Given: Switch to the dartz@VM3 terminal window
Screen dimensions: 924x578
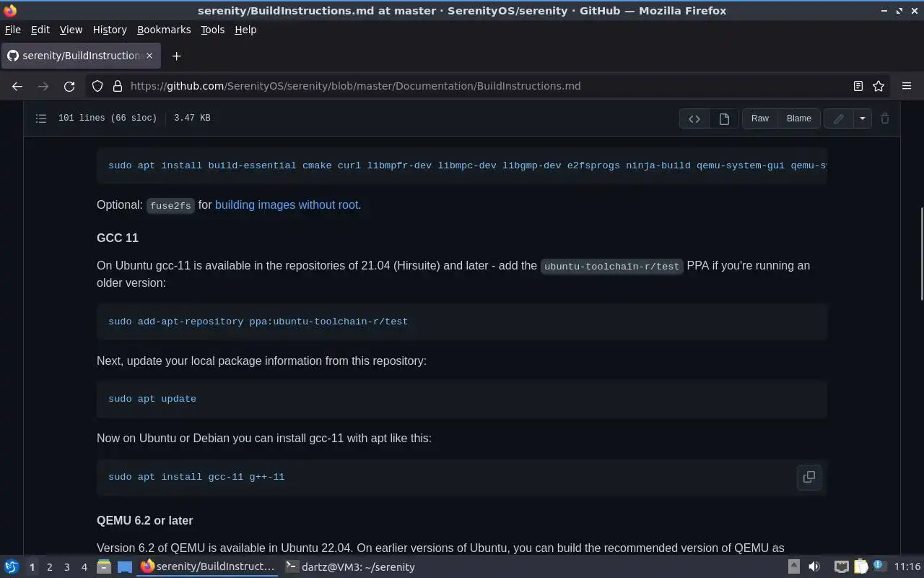Looking at the screenshot, I should [350, 567].
